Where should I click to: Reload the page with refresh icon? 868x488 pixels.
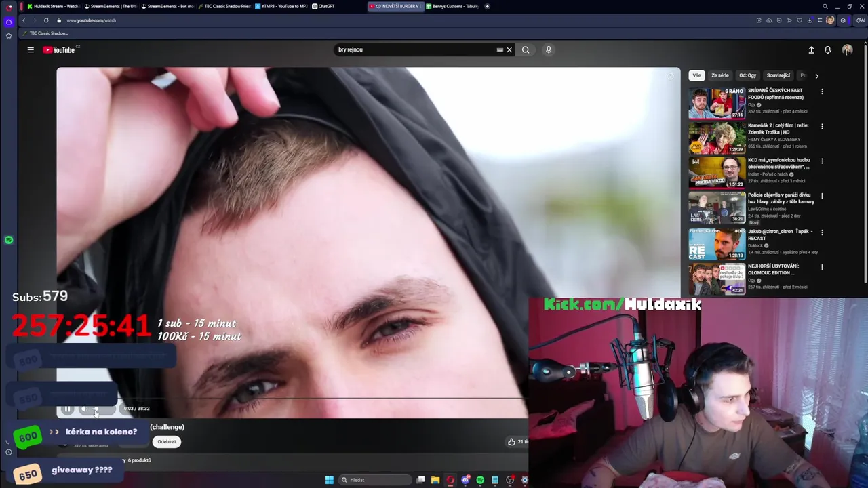point(46,20)
